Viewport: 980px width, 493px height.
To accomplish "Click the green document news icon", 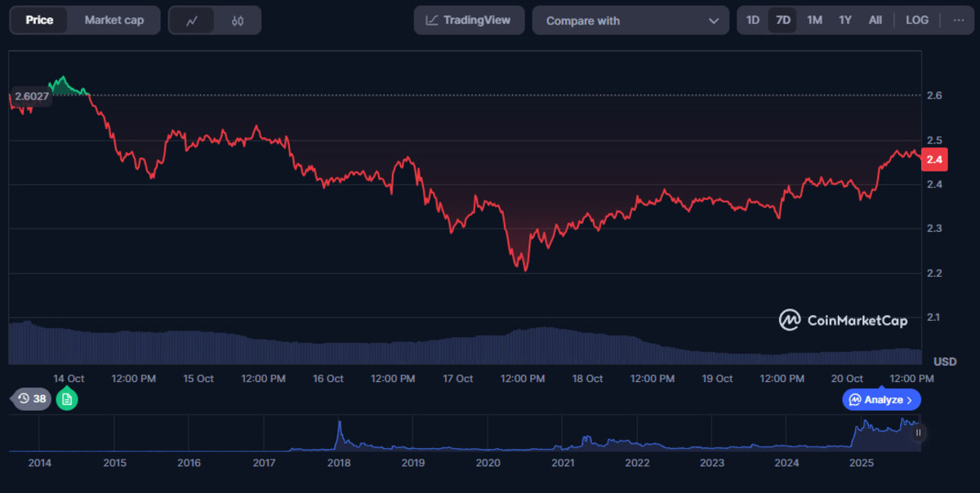I will [67, 399].
